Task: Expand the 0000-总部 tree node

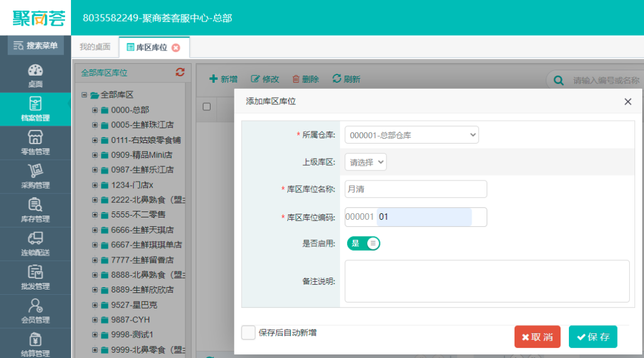Action: [x=95, y=110]
